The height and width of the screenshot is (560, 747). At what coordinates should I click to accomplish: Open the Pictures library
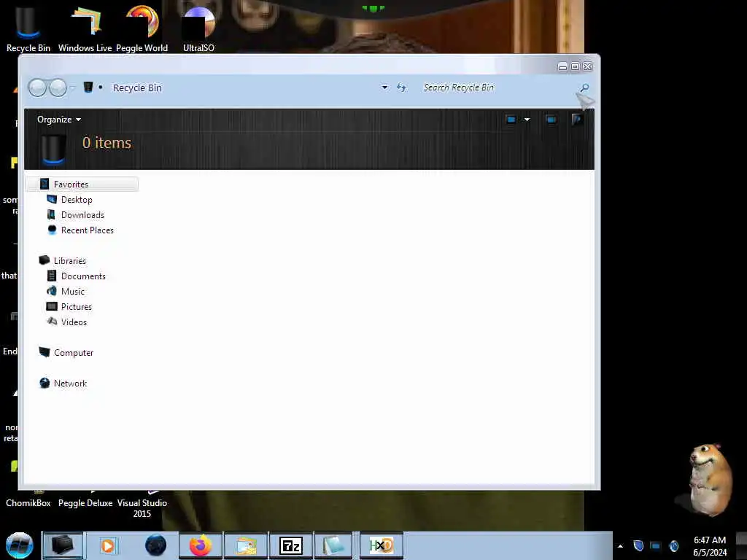76,307
